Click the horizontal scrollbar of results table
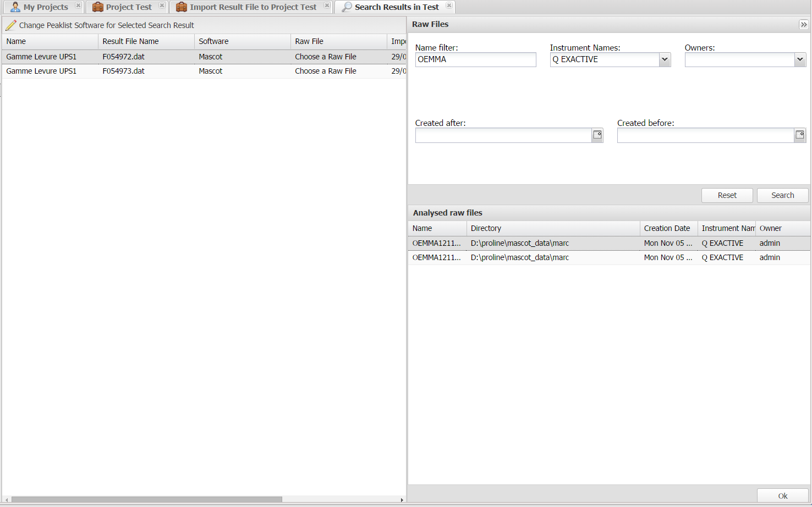The width and height of the screenshot is (812, 507). click(x=146, y=499)
